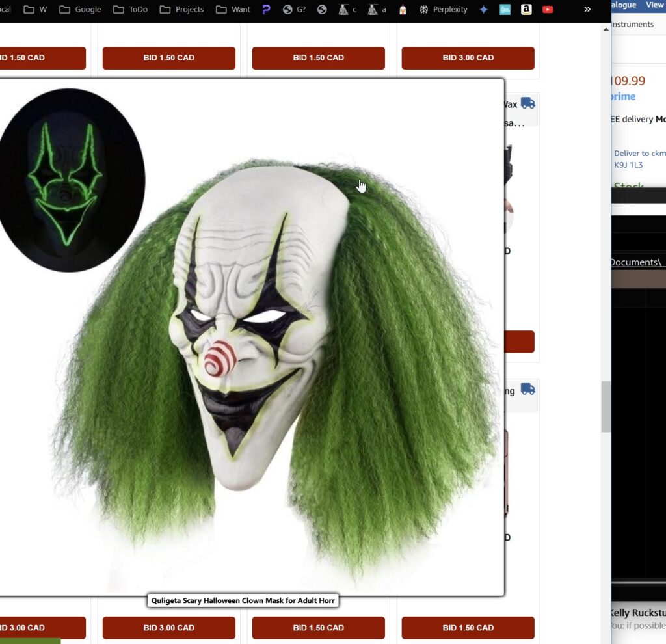Screen dimensions: 666x644
Task: Click the lower shipping truck icon
Action: click(x=527, y=390)
